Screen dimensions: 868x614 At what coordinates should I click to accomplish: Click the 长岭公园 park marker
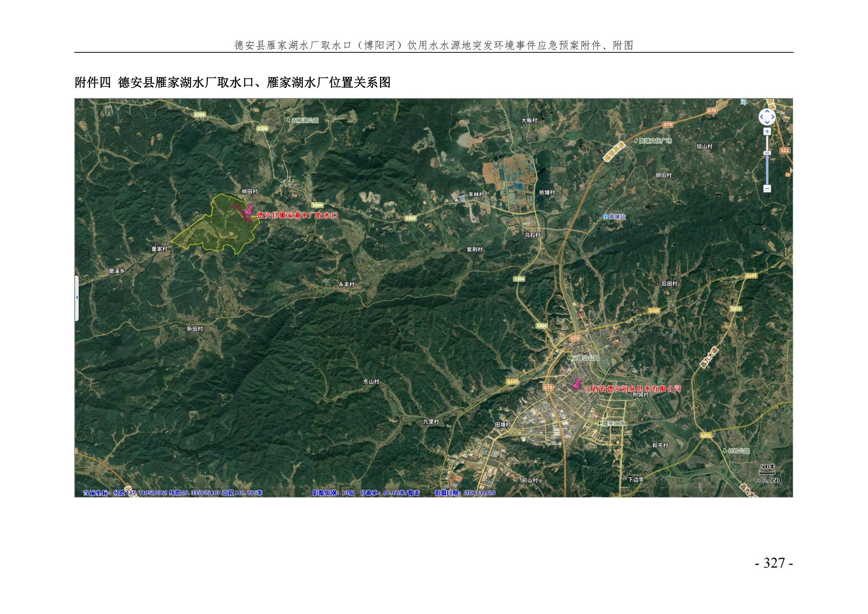[725, 451]
